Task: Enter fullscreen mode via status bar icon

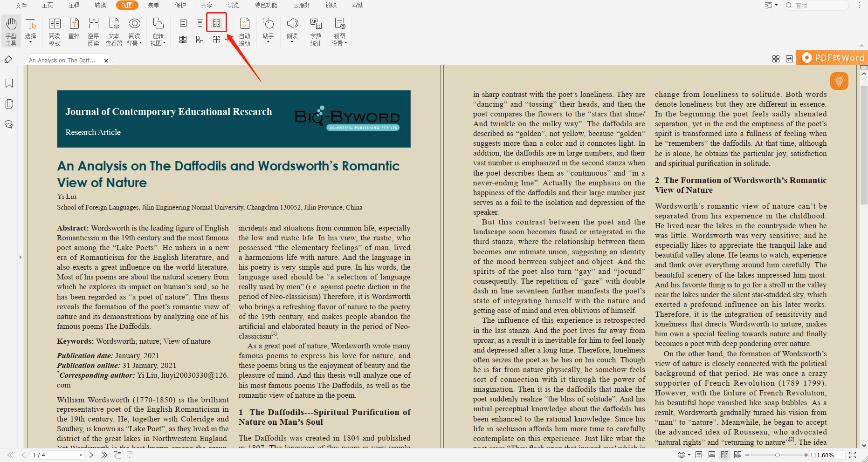Action: tap(853, 455)
